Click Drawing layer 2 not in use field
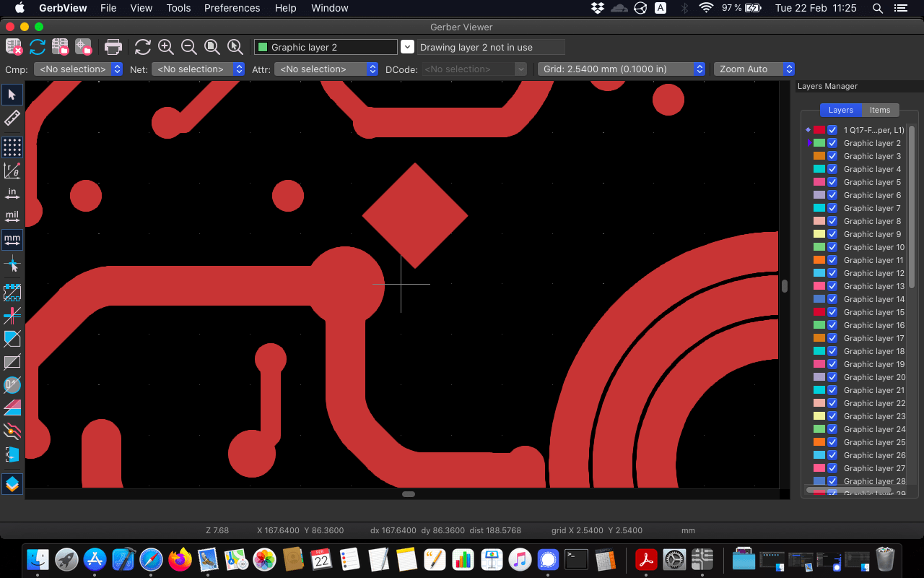The image size is (924, 578). 491,47
